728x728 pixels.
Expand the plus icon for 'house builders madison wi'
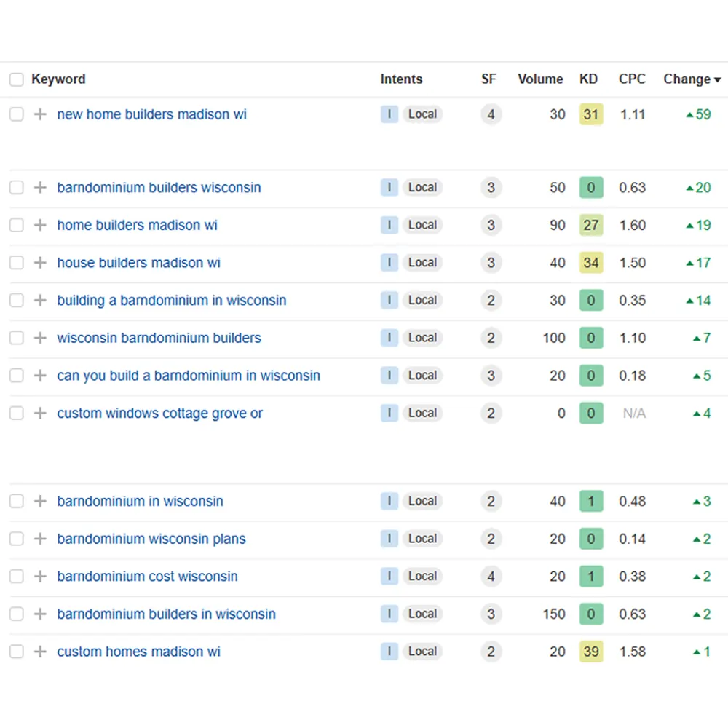coord(40,263)
